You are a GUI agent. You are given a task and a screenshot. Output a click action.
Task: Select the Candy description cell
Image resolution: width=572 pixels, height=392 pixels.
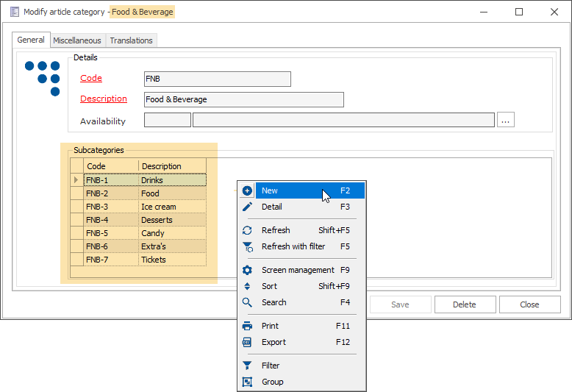coord(172,233)
